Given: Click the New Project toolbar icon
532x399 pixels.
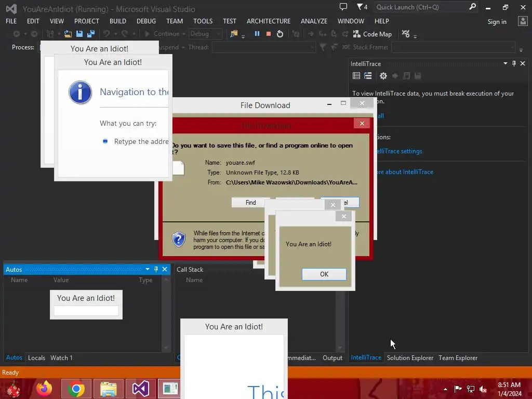Looking at the screenshot, I should click(50, 34).
